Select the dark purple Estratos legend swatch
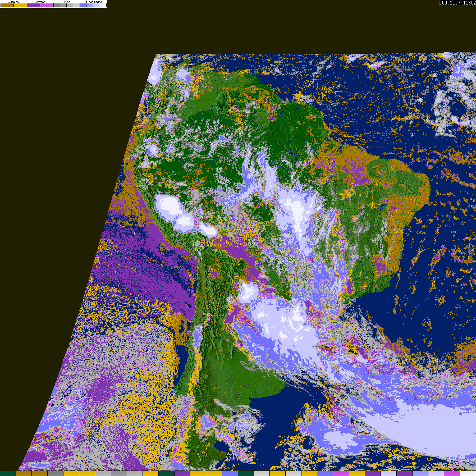This screenshot has width=476, height=476. point(34,5)
